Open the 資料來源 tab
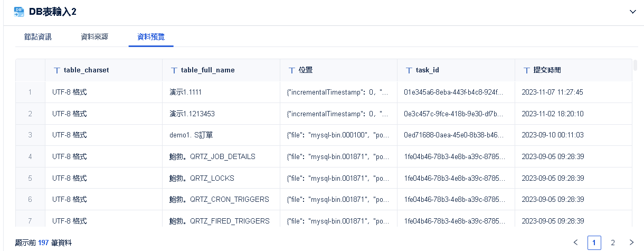 point(94,37)
